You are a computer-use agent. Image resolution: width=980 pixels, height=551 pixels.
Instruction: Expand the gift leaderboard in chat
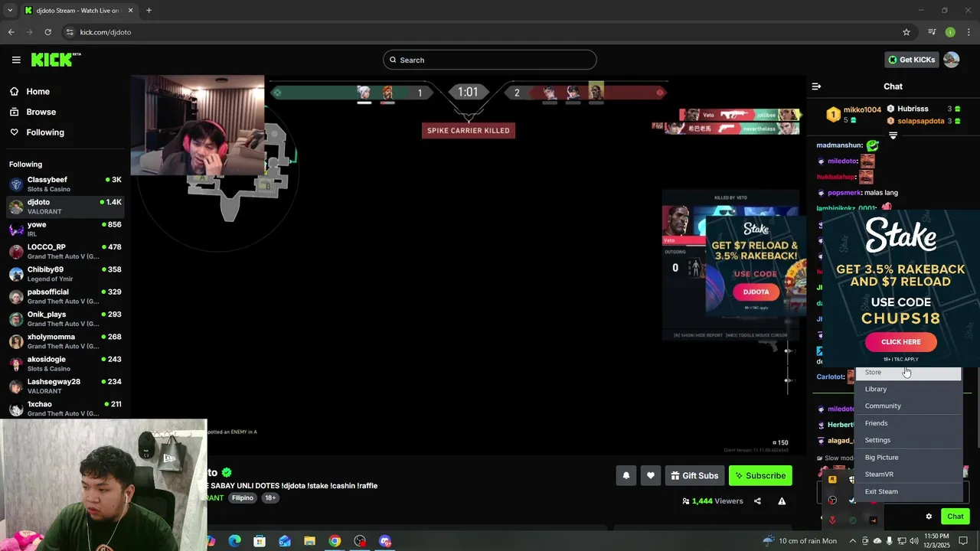tap(893, 135)
